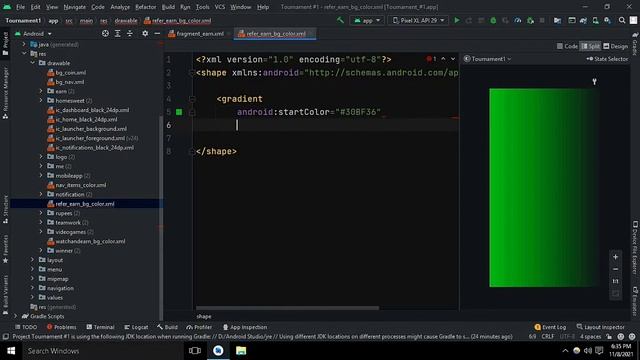Click the CRLF line separator in status bar
Viewport: 640px width, 360px height.
coord(548,337)
